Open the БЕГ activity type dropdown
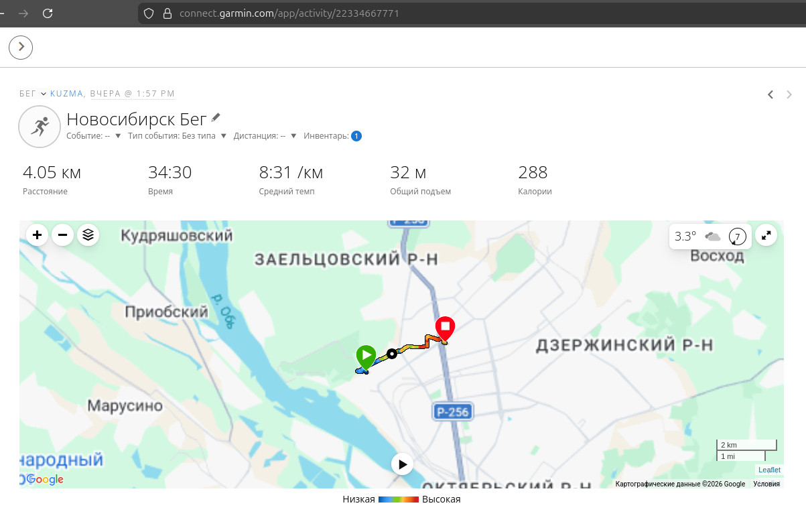This screenshot has height=532, width=806. [x=33, y=94]
